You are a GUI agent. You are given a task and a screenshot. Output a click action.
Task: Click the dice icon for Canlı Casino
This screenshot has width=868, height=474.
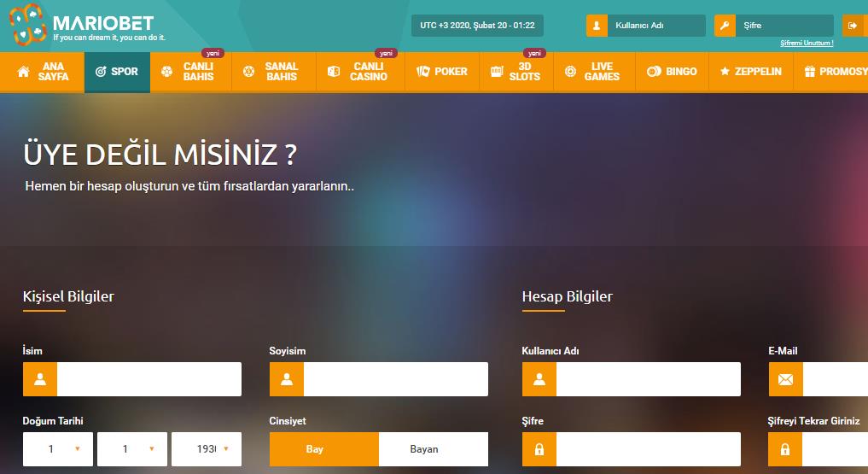333,72
